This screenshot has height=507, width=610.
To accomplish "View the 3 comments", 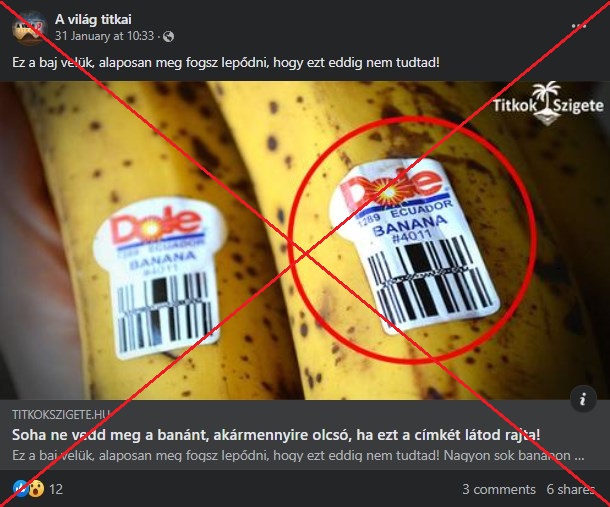I will point(499,489).
